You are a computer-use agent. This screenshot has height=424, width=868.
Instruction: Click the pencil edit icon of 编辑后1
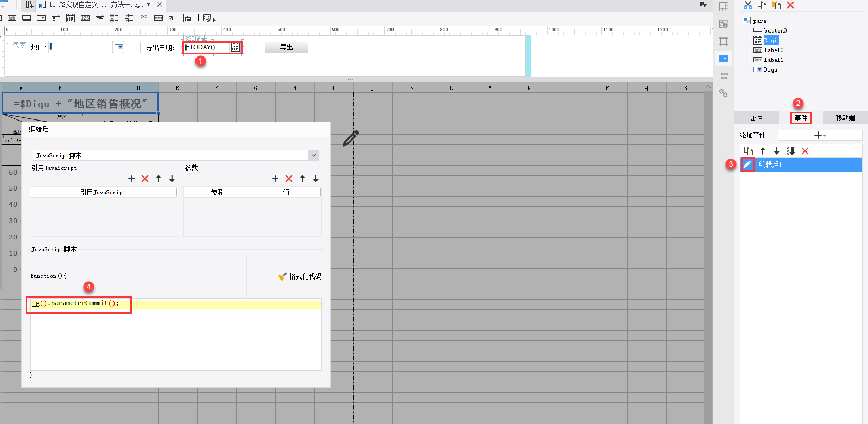click(x=747, y=164)
